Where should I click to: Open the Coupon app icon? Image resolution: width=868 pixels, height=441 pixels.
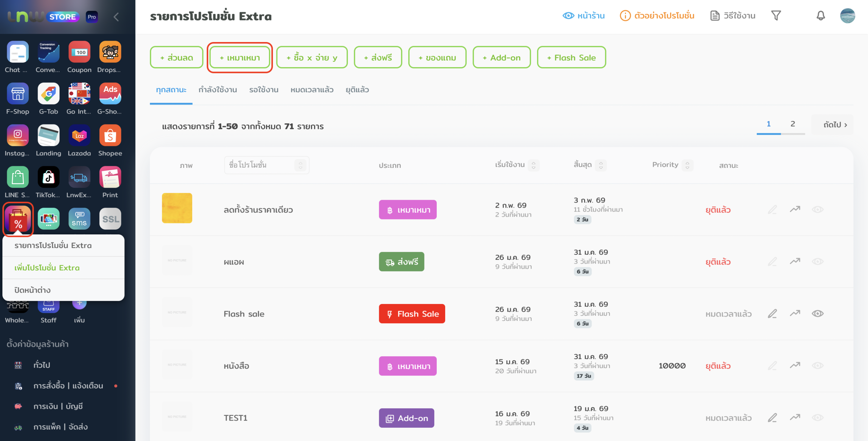pos(79,52)
